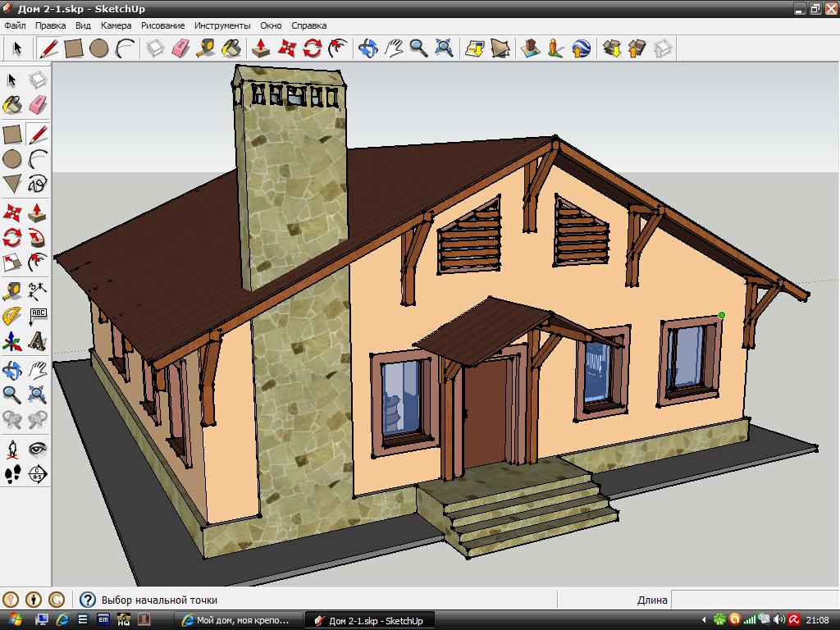Click the Get Models toolbar icon

coord(612,48)
